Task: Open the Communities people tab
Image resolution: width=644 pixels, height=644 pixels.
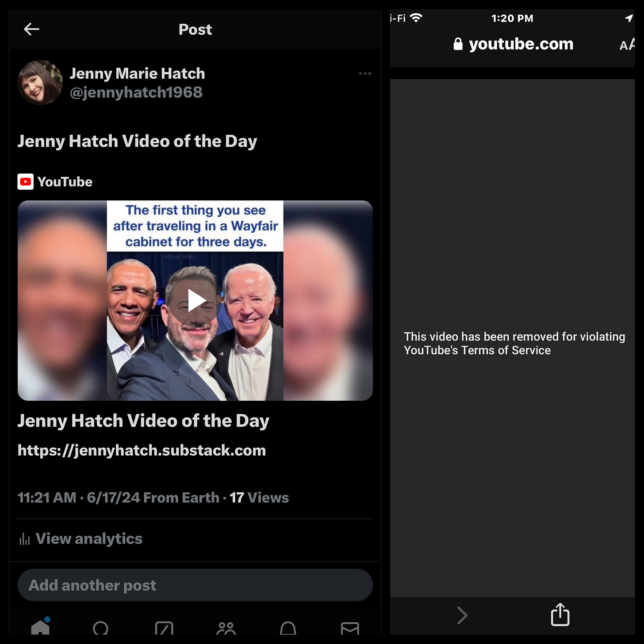Action: coord(226,628)
